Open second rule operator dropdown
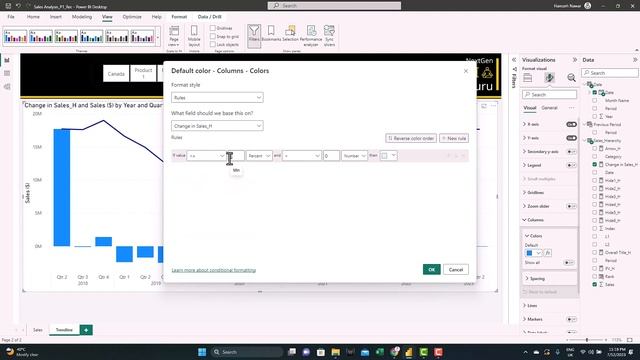640x360 pixels. pyautogui.click(x=302, y=156)
